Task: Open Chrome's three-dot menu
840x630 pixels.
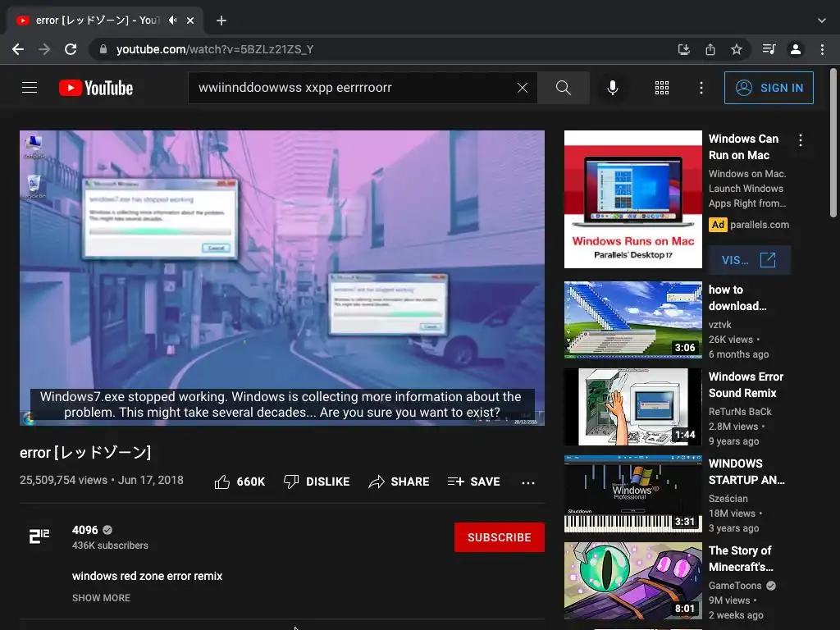Action: pos(822,49)
